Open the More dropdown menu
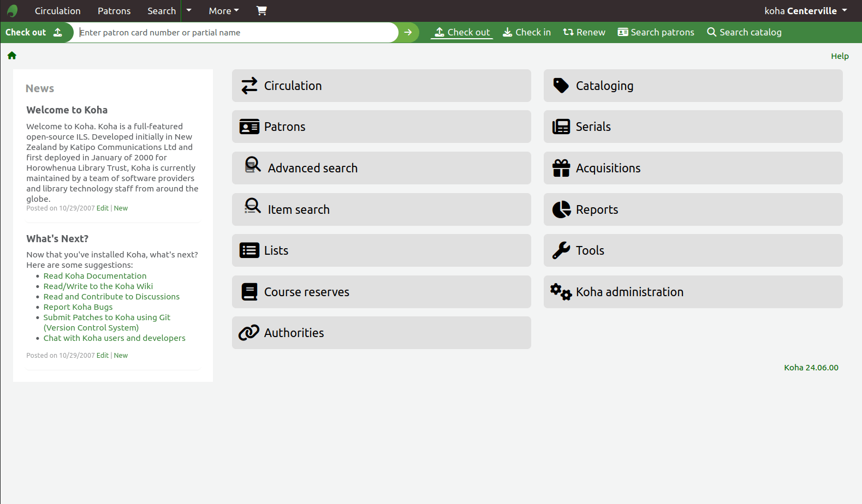 (x=224, y=11)
